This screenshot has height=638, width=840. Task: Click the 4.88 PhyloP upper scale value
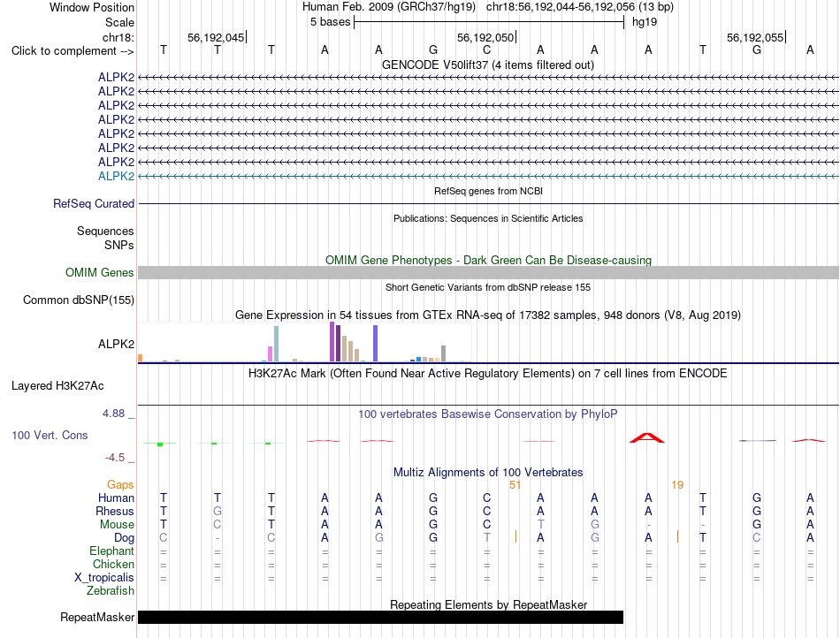point(113,414)
